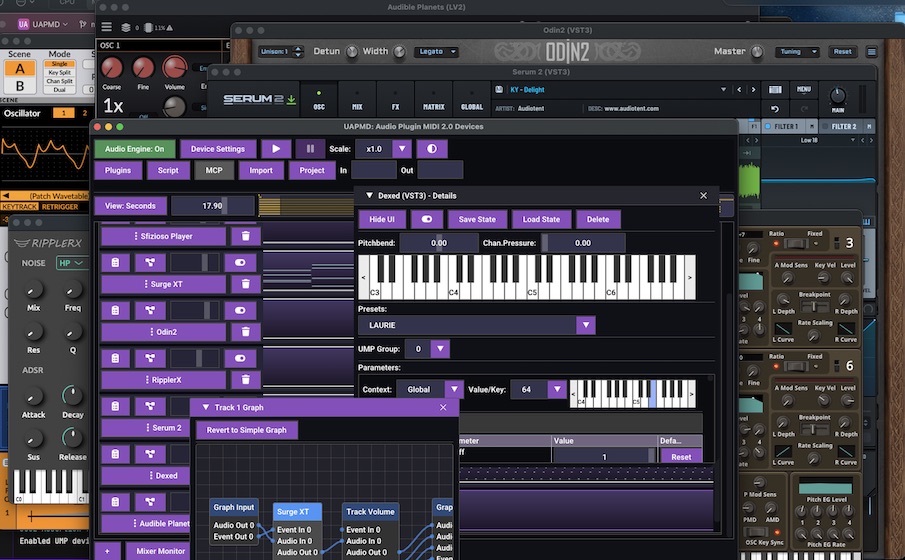Toggle the switch on the Surge XT track
Screen dimensions: 905x560
point(240,263)
